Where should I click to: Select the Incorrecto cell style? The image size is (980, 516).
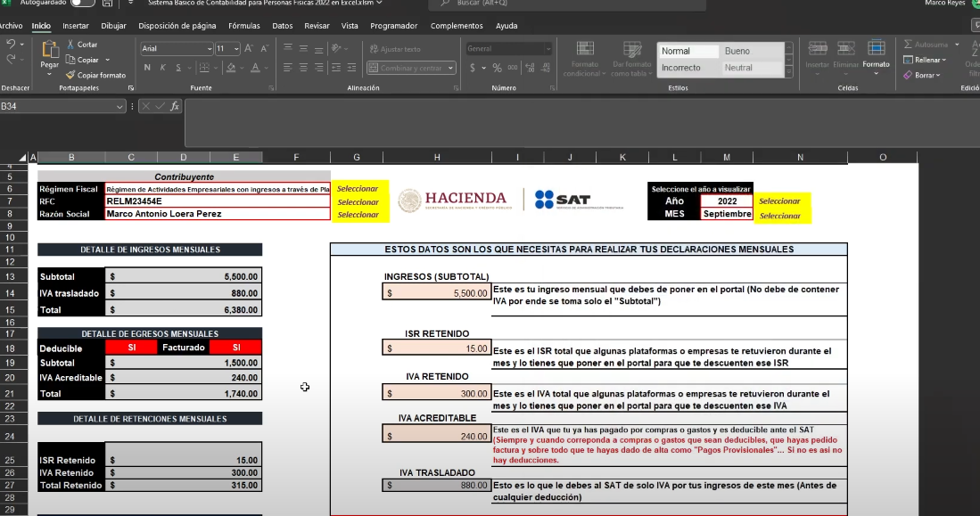688,68
